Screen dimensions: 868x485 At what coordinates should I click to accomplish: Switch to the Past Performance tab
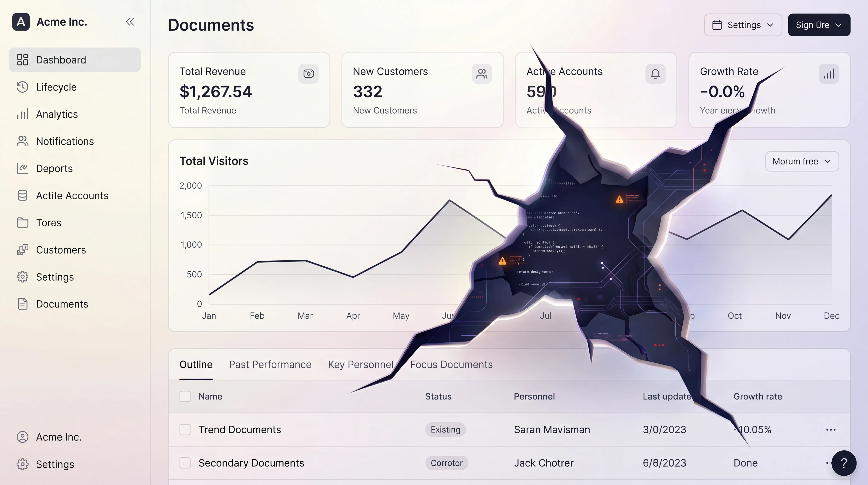click(270, 365)
